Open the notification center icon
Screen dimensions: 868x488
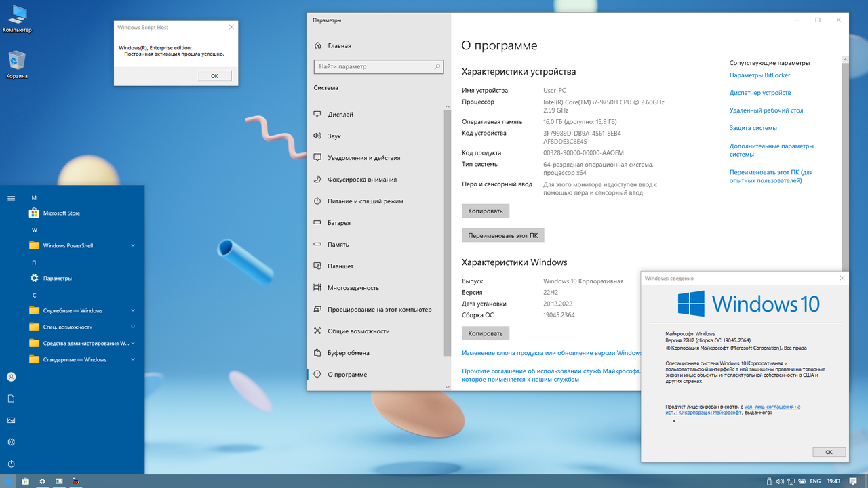854,481
